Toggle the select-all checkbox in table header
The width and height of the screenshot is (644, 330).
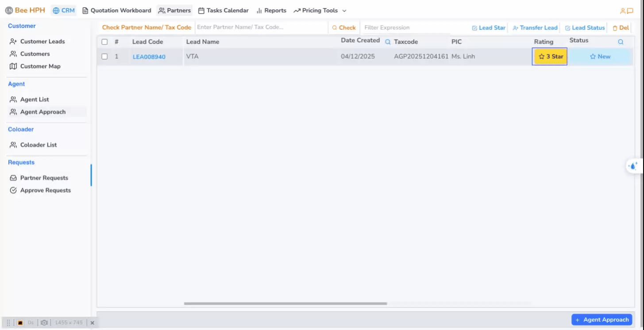click(104, 42)
